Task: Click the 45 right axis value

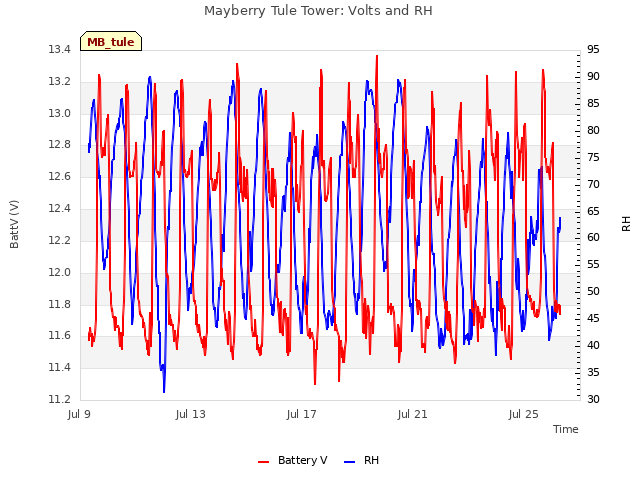Action: coord(593,318)
